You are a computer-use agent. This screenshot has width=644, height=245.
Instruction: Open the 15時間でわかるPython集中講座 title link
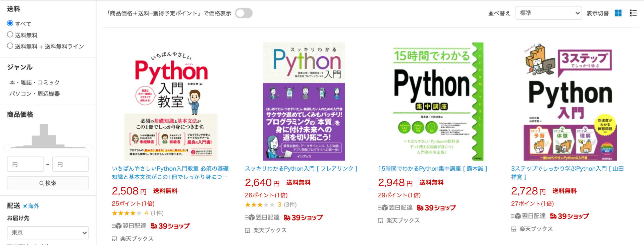click(x=432, y=169)
